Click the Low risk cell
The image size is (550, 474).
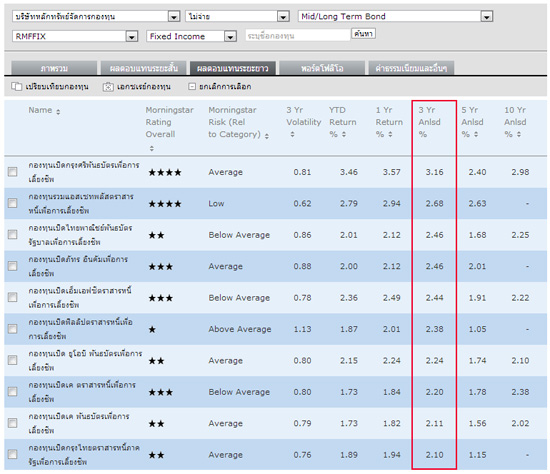tap(216, 203)
